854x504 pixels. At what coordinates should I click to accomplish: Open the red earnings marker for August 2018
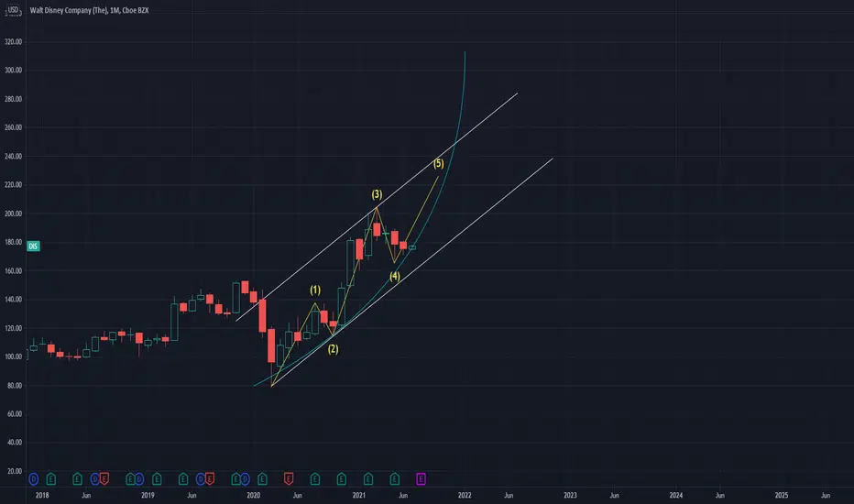[104, 478]
